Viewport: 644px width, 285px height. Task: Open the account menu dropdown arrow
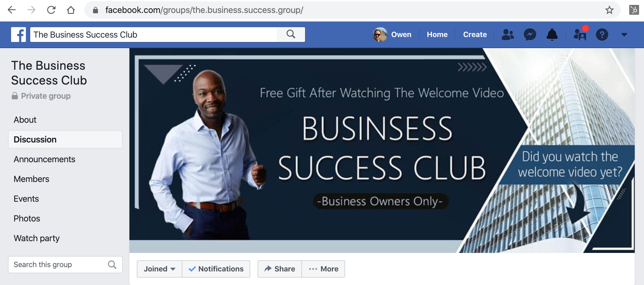[x=624, y=35]
